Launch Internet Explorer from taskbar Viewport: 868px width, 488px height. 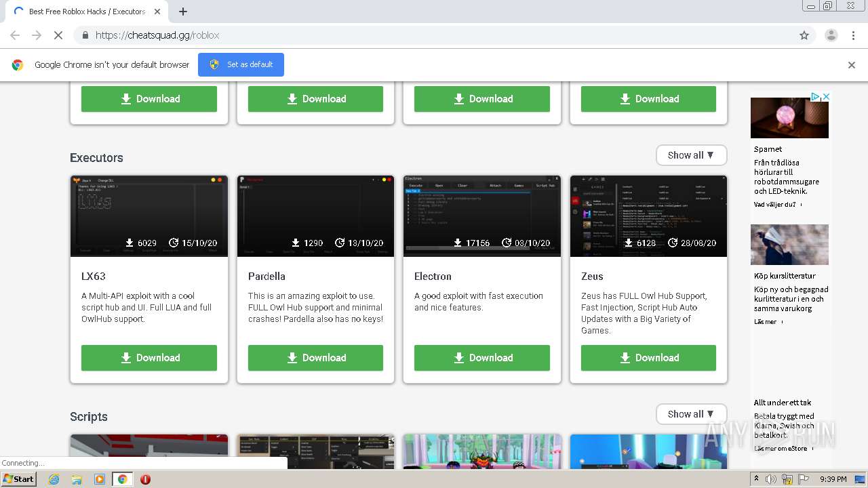pos(54,479)
